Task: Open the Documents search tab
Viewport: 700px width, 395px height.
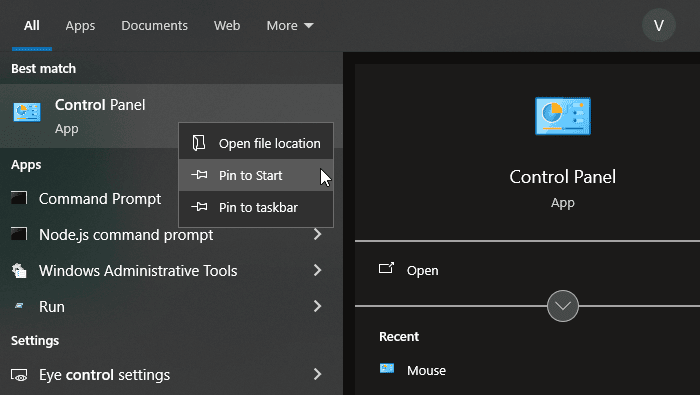Action: [x=154, y=25]
